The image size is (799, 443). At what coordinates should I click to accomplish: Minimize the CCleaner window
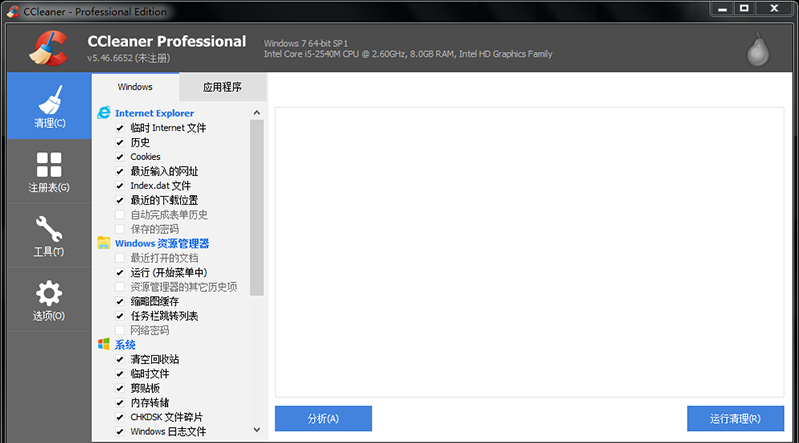tap(722, 9)
